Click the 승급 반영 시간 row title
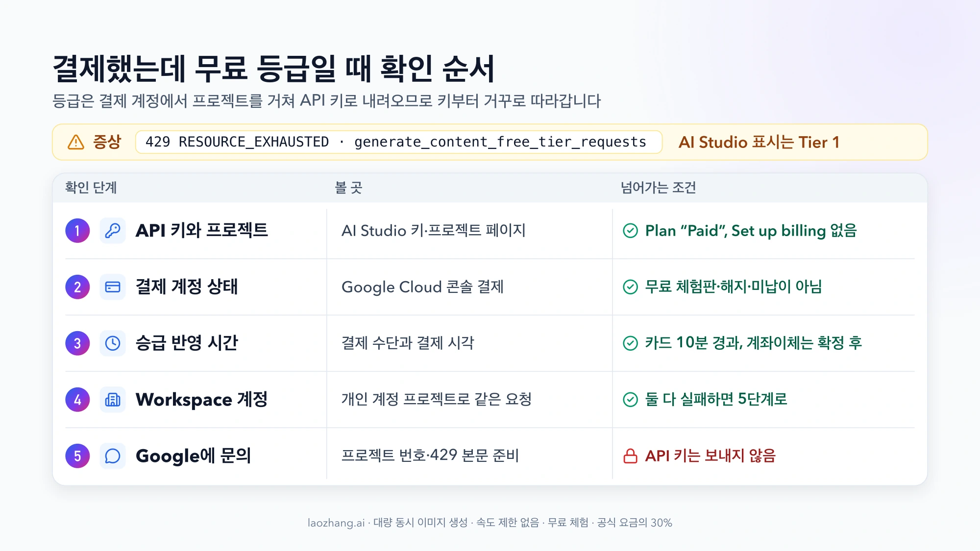This screenshot has width=980, height=551. 187,343
